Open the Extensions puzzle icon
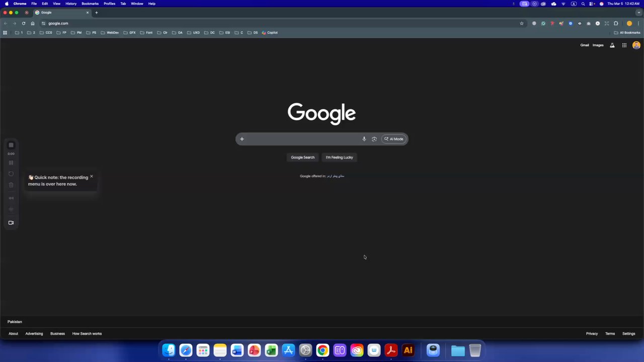The height and width of the screenshot is (362, 644). click(x=616, y=23)
